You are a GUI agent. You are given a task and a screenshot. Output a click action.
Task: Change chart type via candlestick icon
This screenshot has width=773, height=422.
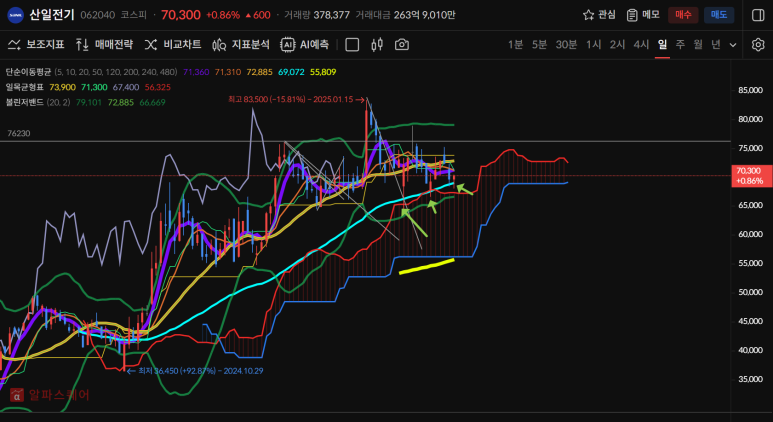pyautogui.click(x=377, y=45)
